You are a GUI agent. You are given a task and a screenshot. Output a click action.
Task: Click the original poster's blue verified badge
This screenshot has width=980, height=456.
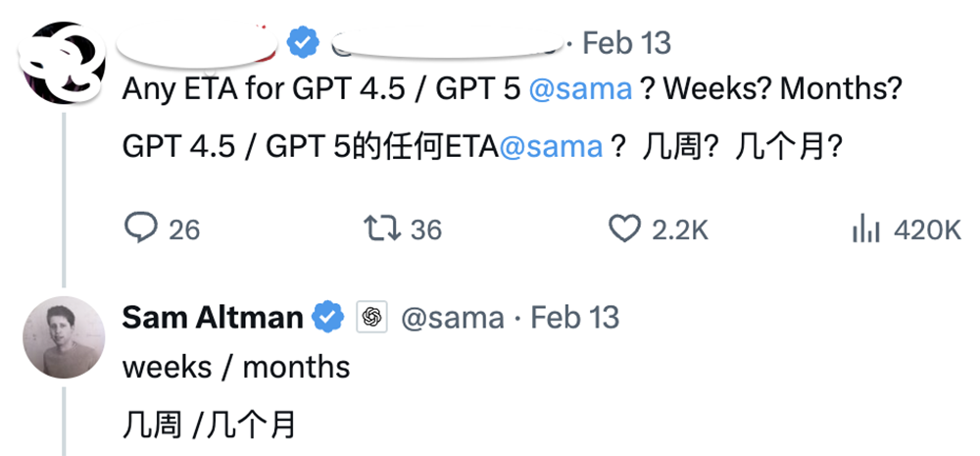click(x=304, y=43)
